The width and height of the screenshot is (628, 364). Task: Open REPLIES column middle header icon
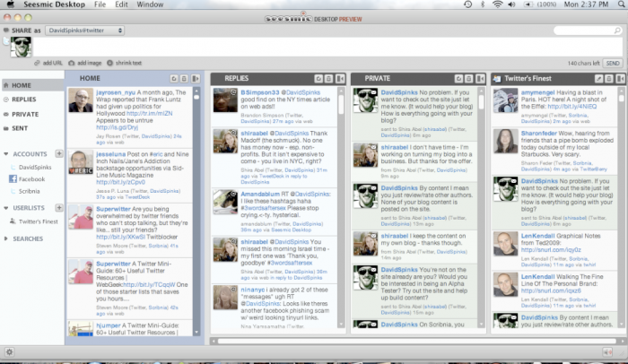(328, 79)
